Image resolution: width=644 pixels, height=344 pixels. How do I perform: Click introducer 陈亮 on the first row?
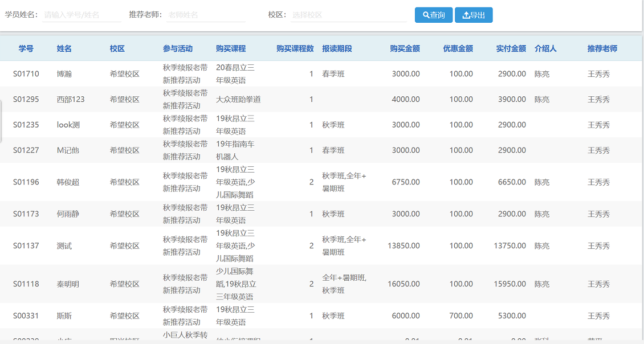(x=541, y=73)
